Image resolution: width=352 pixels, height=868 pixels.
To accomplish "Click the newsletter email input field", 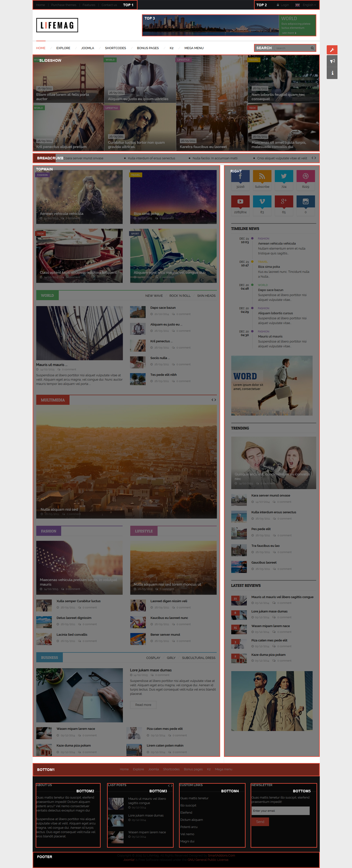I will tap(280, 810).
